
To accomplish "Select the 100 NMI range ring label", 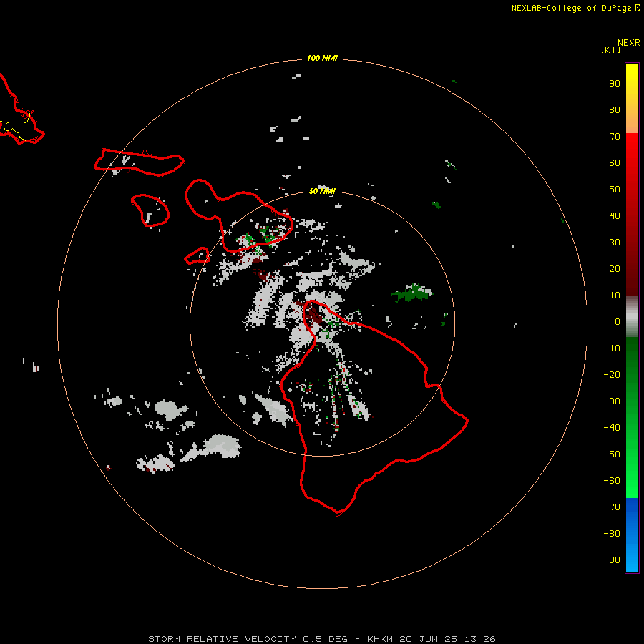I will [322, 59].
